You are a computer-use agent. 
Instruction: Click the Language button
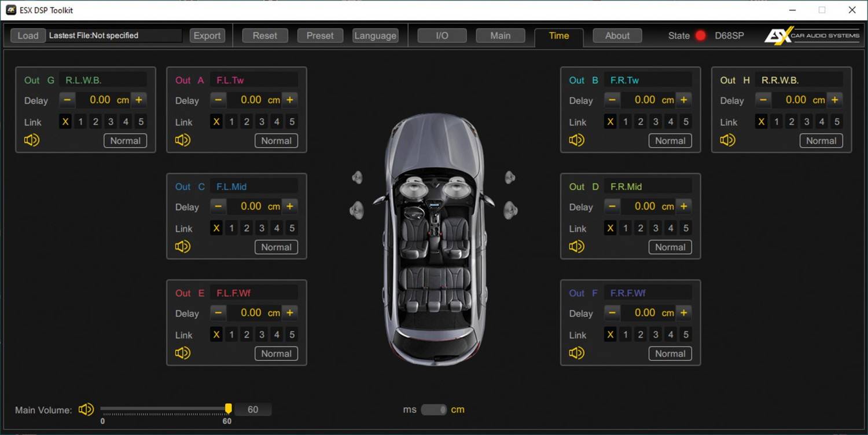coord(375,35)
